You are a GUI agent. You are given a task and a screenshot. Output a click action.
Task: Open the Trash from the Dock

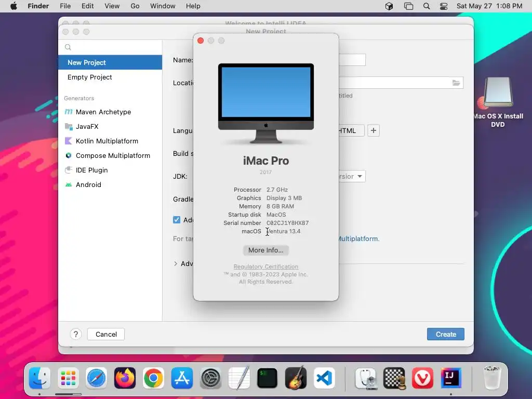pos(492,378)
